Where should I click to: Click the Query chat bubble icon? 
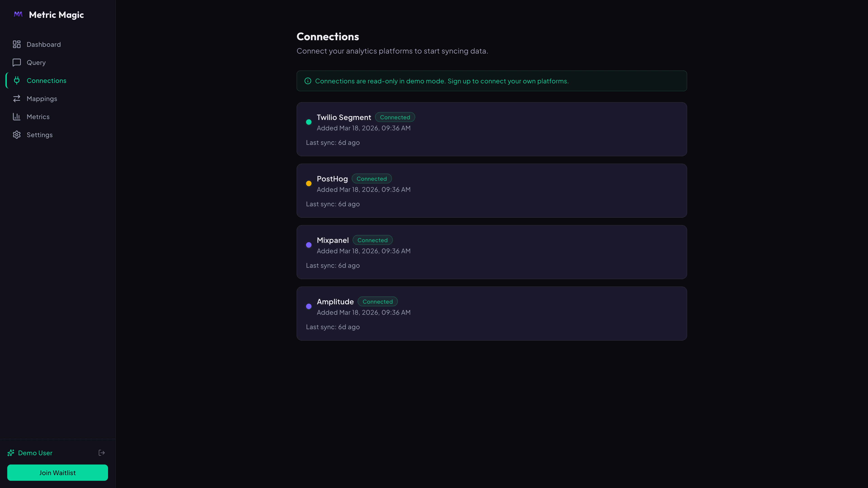tap(17, 62)
